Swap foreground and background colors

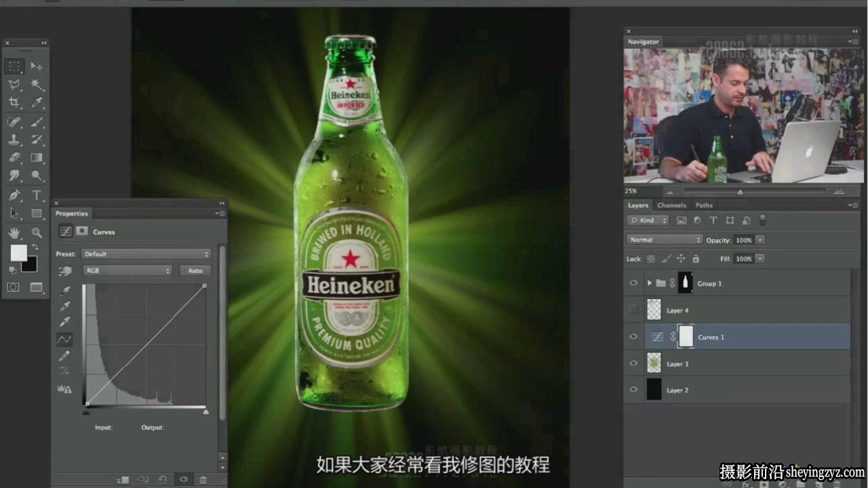pyautogui.click(x=35, y=247)
